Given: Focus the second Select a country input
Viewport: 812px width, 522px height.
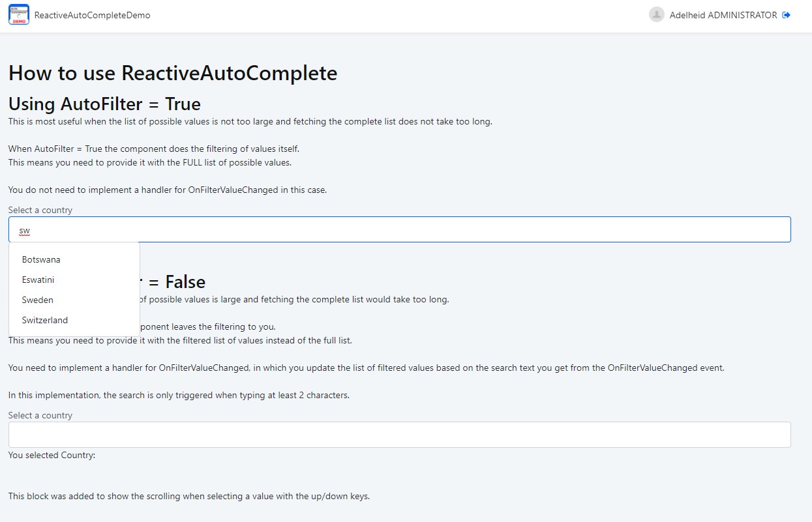Looking at the screenshot, I should coord(399,434).
